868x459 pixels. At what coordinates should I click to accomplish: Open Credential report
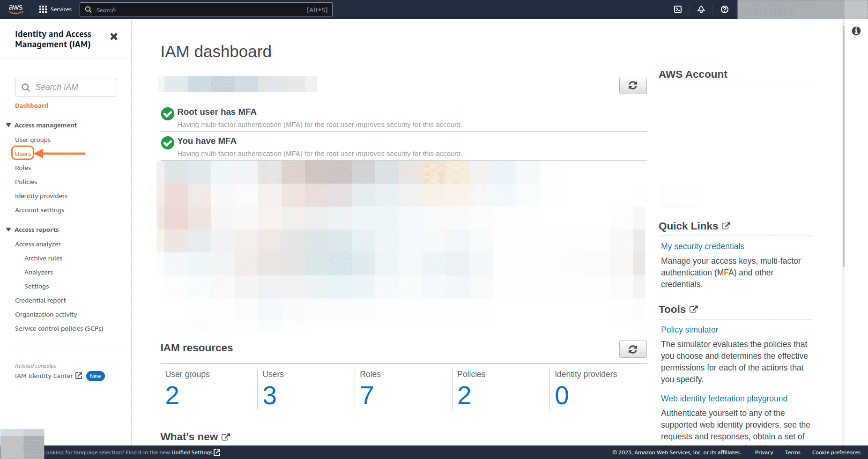click(x=41, y=300)
